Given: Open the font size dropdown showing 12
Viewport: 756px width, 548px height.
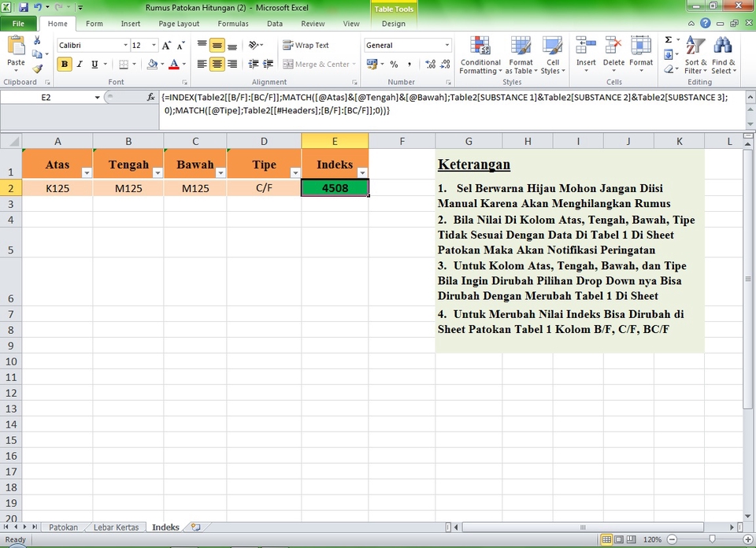Looking at the screenshot, I should pos(154,46).
